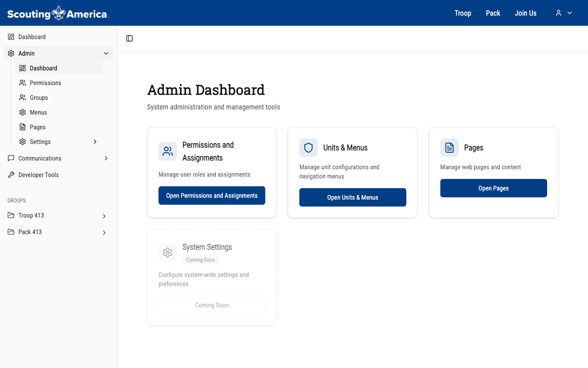Viewport: 588px width, 368px height.
Task: Click the Units & Menus shield icon
Action: (x=308, y=148)
